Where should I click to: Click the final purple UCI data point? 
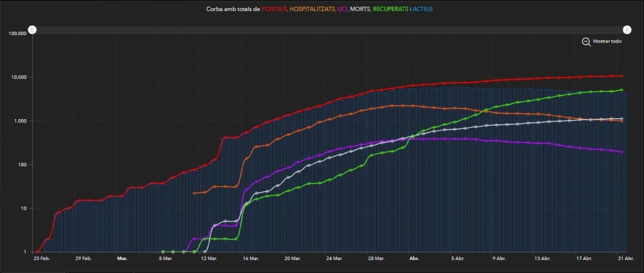[x=621, y=152]
